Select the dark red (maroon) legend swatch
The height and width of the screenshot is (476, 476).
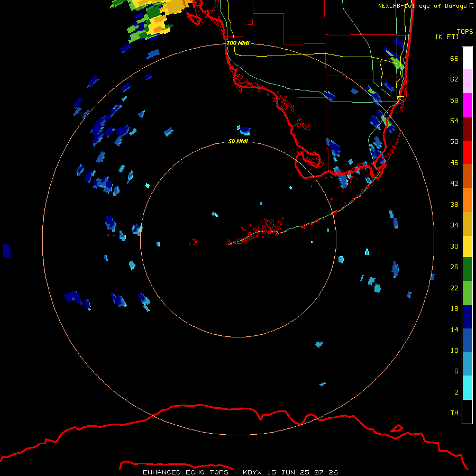pos(467,129)
